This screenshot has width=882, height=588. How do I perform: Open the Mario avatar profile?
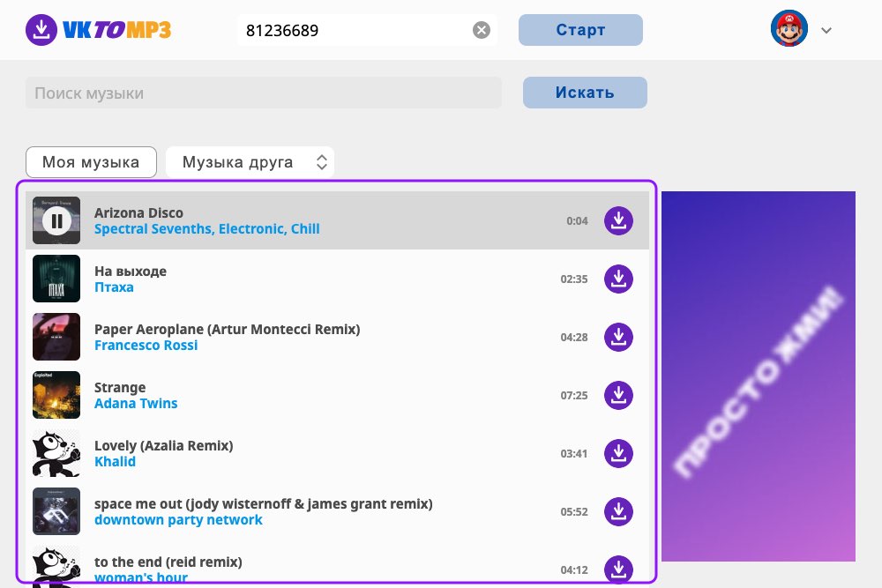[x=789, y=28]
